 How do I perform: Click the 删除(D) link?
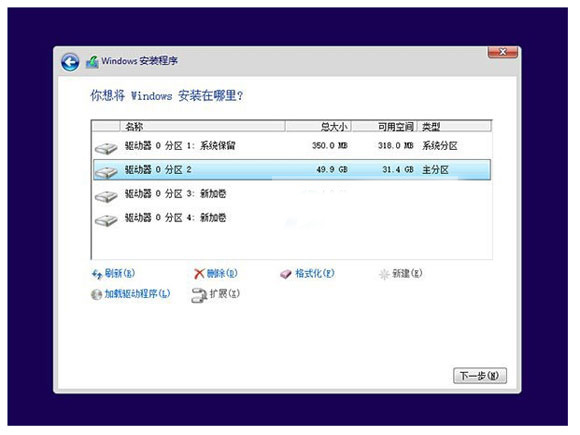tap(222, 273)
